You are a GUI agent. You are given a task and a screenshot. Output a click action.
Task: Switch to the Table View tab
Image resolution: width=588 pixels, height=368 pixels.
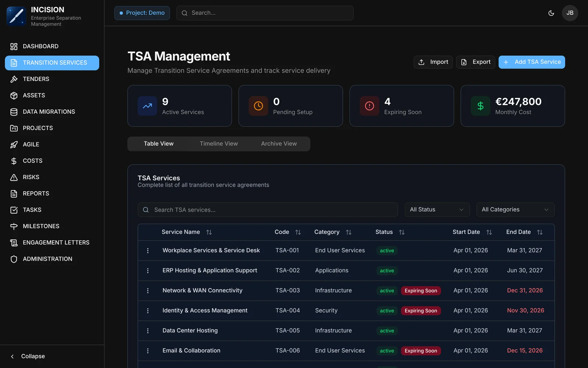(158, 144)
